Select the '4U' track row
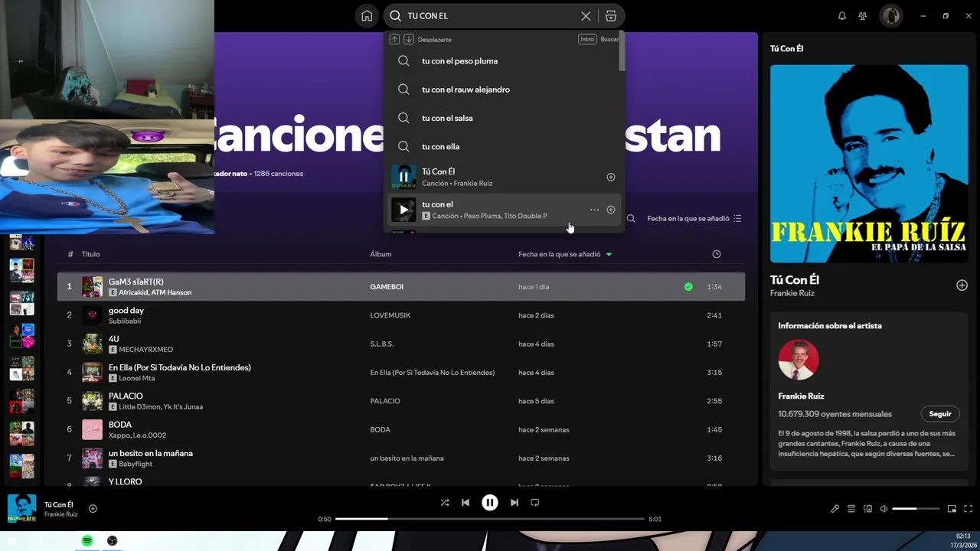This screenshot has width=980, height=551. 401,344
